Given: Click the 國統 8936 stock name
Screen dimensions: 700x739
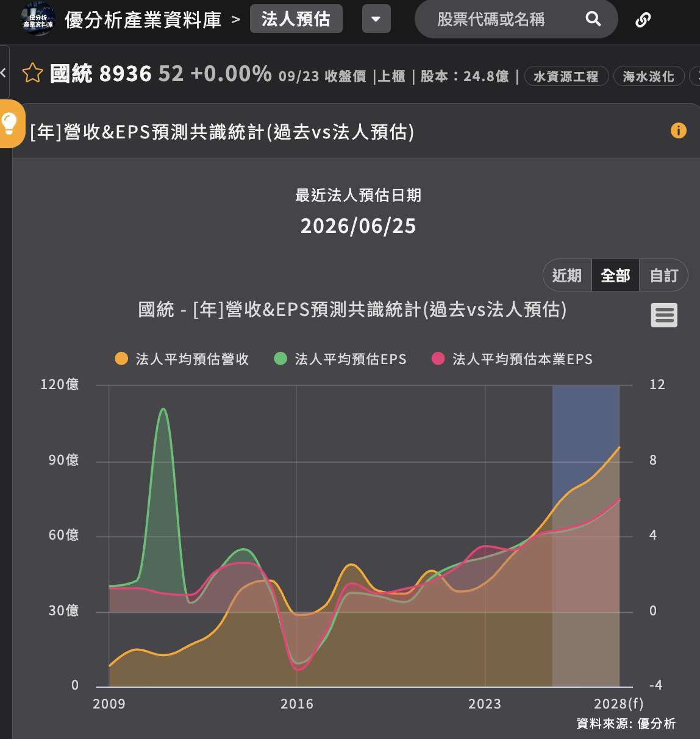Looking at the screenshot, I should tap(101, 74).
